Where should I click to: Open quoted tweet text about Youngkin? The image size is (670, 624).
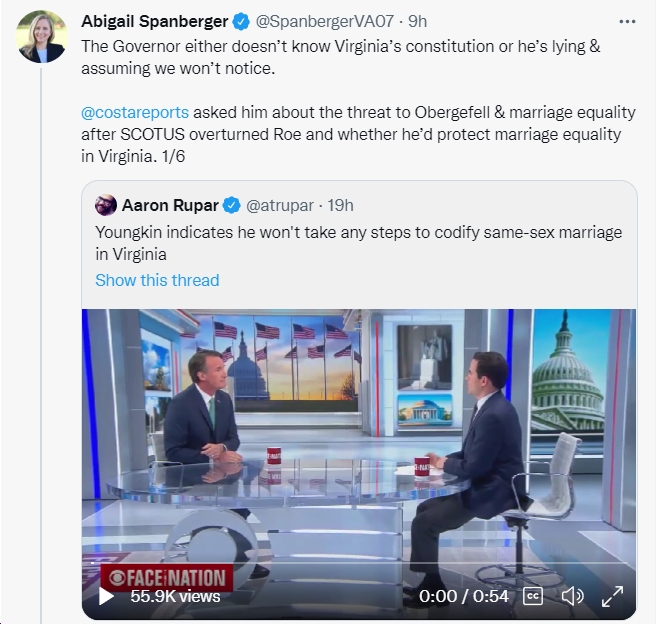click(359, 243)
